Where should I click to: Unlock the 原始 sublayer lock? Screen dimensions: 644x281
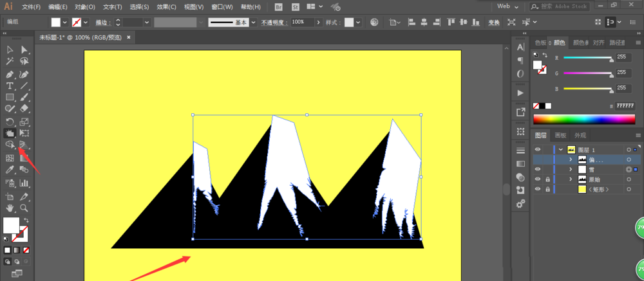coord(547,179)
